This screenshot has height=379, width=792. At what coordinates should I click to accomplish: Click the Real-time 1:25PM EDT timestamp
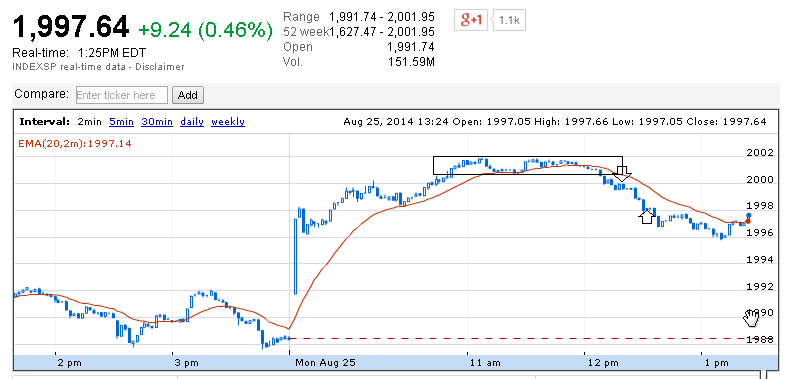point(79,53)
